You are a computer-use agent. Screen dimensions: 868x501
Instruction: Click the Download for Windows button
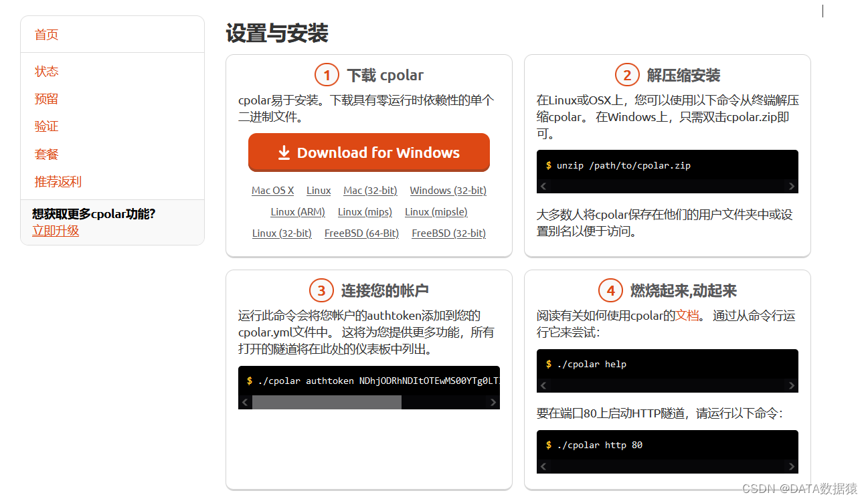coord(369,153)
